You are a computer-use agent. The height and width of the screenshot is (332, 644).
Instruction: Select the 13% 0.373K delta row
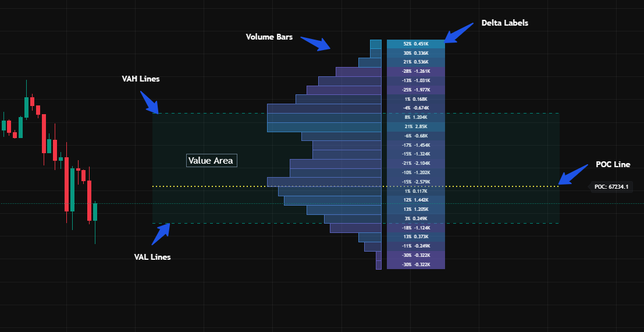415,236
